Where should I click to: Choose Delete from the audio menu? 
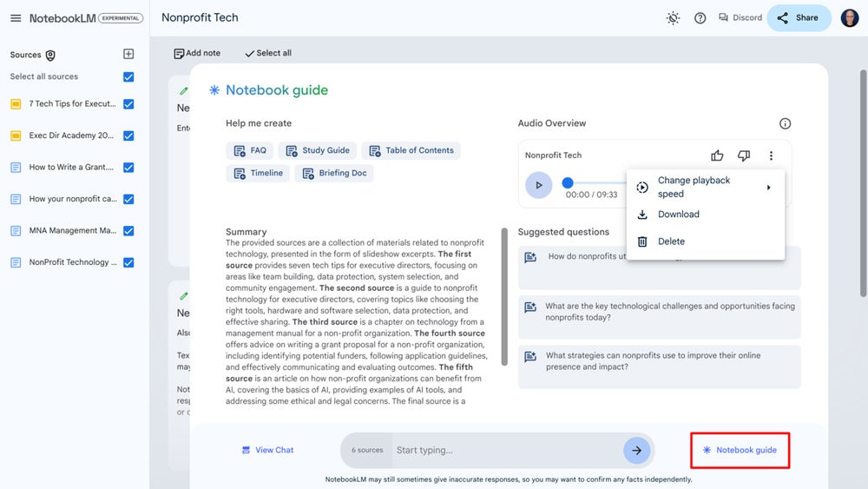click(x=671, y=241)
